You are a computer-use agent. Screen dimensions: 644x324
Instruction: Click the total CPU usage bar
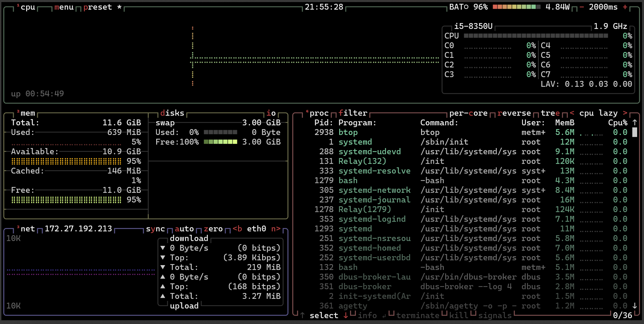pyautogui.click(x=536, y=36)
